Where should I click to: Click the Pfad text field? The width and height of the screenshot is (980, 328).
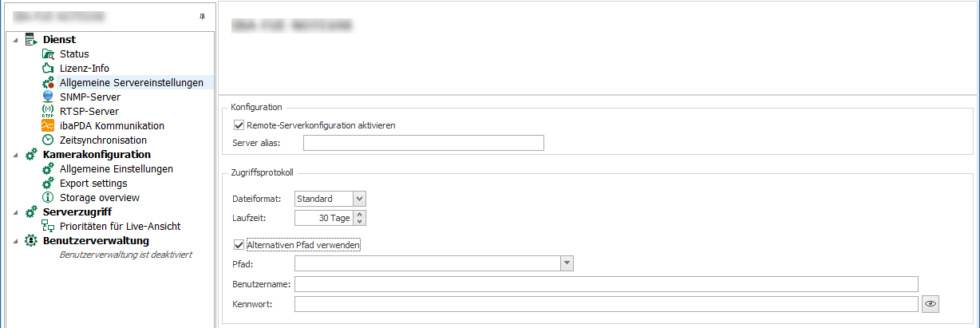point(427,263)
